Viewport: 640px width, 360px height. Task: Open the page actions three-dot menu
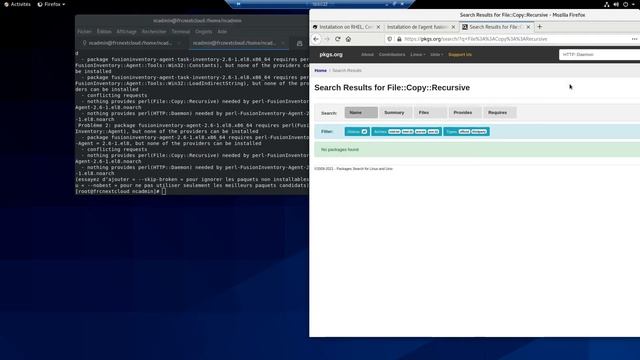(x=634, y=39)
